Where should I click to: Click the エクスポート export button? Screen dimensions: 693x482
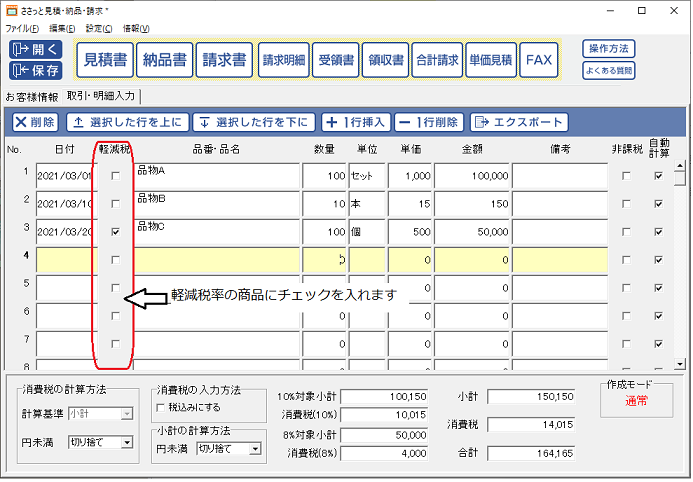(x=518, y=123)
